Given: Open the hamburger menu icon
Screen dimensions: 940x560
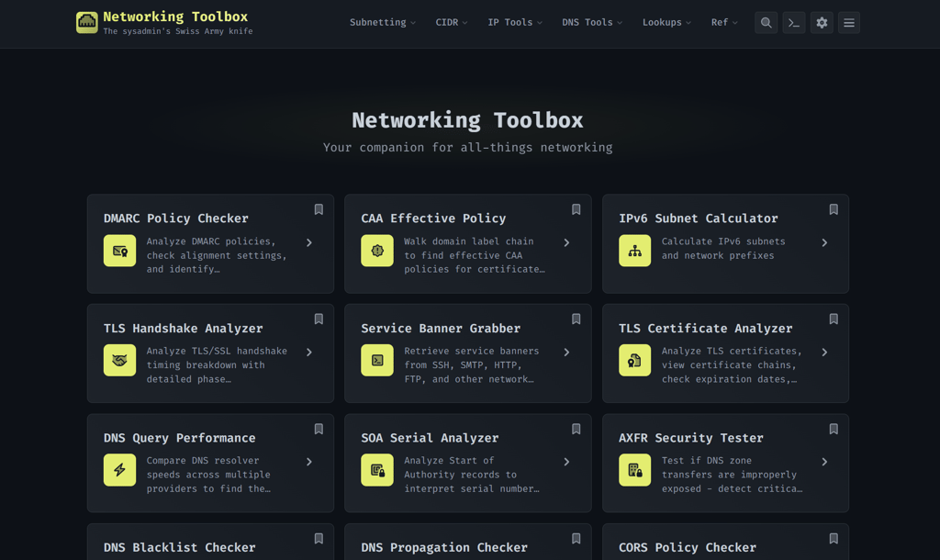Looking at the screenshot, I should (x=848, y=22).
